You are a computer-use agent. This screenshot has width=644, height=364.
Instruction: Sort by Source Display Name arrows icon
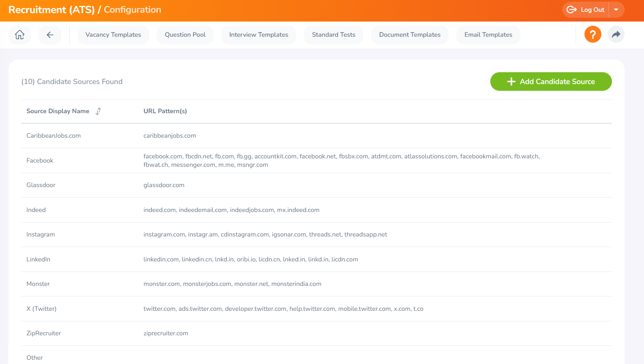coord(98,111)
